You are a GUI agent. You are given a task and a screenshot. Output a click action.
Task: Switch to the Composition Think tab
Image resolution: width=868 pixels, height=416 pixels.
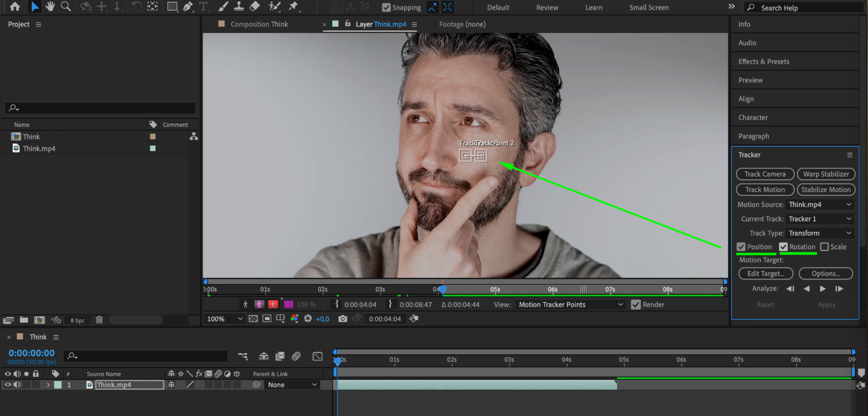click(x=259, y=24)
